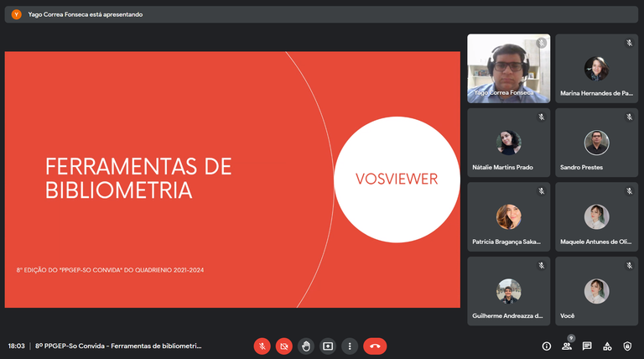Click muted mic icon on Guilherme's tile
This screenshot has height=359, width=644.
click(x=542, y=266)
